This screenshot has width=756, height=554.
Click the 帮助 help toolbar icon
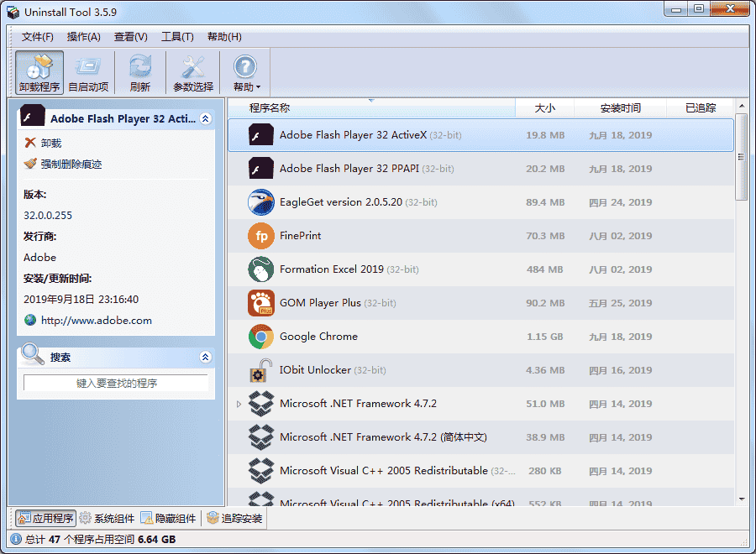245,67
